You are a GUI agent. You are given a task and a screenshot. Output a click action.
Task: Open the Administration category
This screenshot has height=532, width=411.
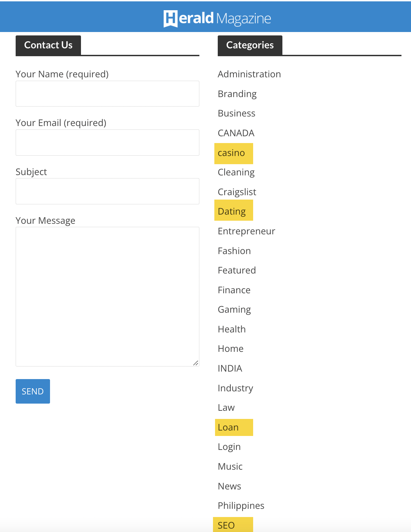tap(249, 74)
